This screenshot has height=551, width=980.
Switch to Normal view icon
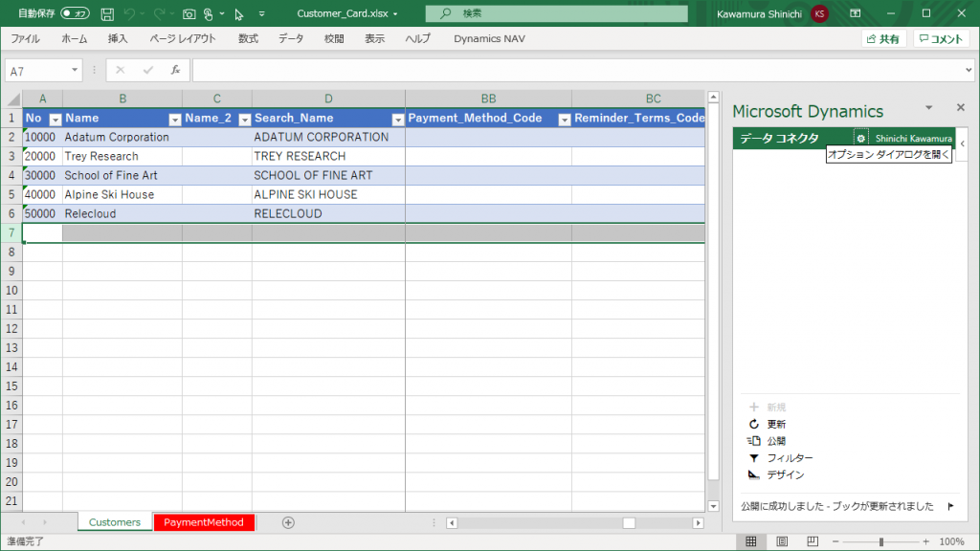pos(750,541)
